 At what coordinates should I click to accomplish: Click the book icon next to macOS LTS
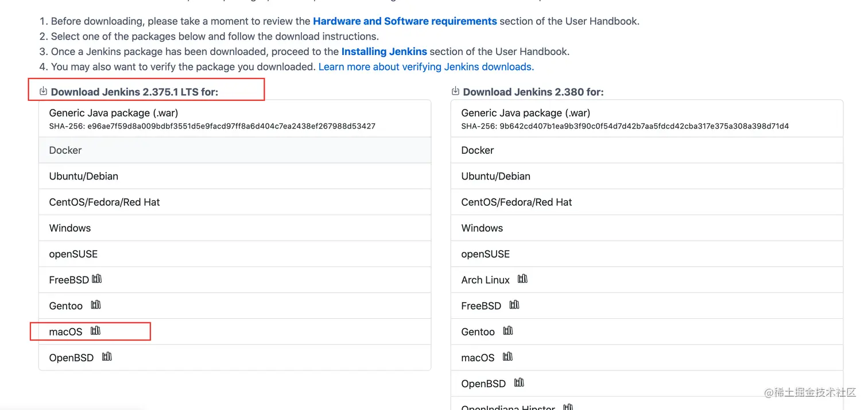click(96, 331)
